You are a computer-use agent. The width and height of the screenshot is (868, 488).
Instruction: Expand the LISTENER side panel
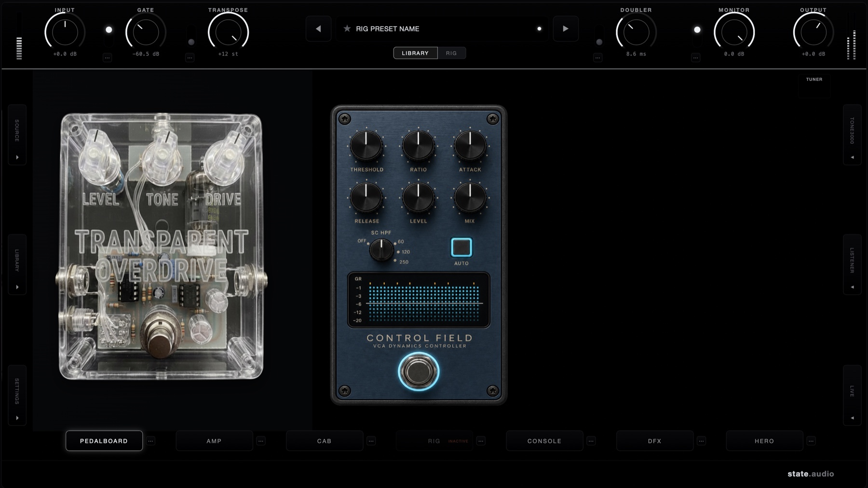point(852,264)
